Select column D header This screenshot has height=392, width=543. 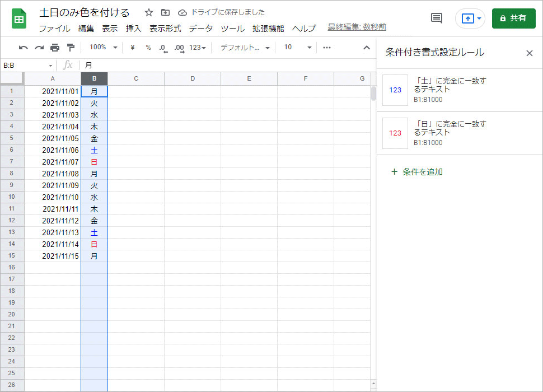[x=193, y=78]
